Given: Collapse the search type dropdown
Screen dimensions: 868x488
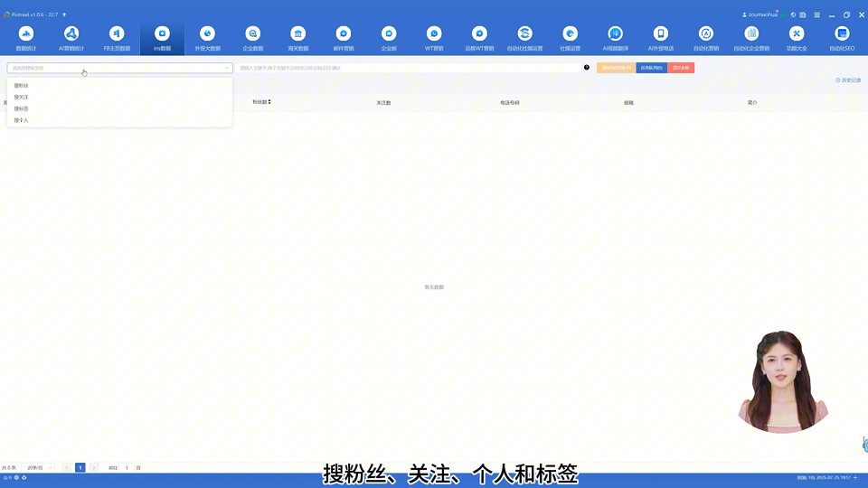Looking at the screenshot, I should [226, 68].
